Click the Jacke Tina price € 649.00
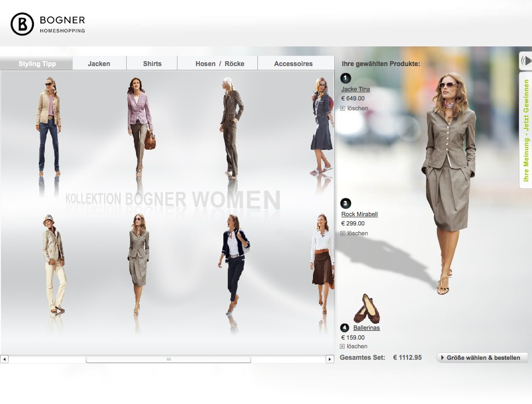 tap(353, 99)
